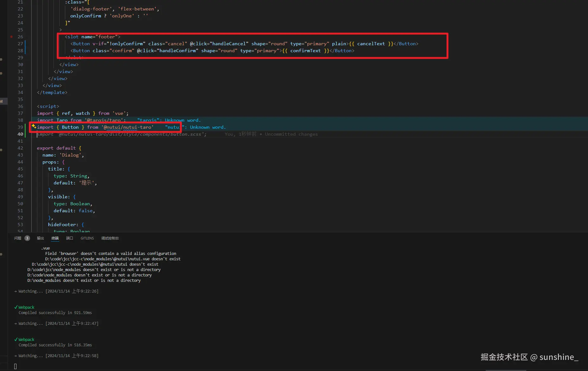Screen dimensions: 588x371
Task: Click the default: '提示' line
Action: point(75,183)
